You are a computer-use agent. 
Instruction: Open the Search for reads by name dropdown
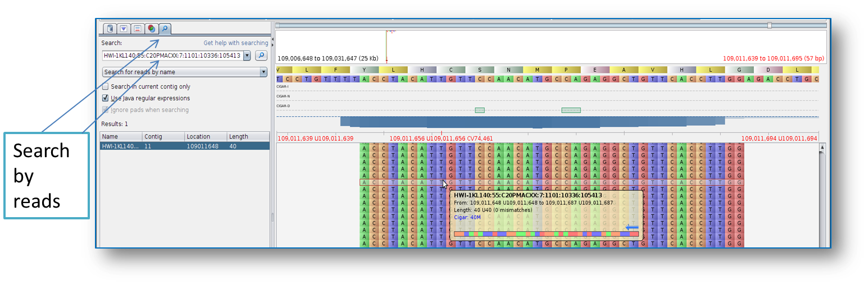click(184, 72)
